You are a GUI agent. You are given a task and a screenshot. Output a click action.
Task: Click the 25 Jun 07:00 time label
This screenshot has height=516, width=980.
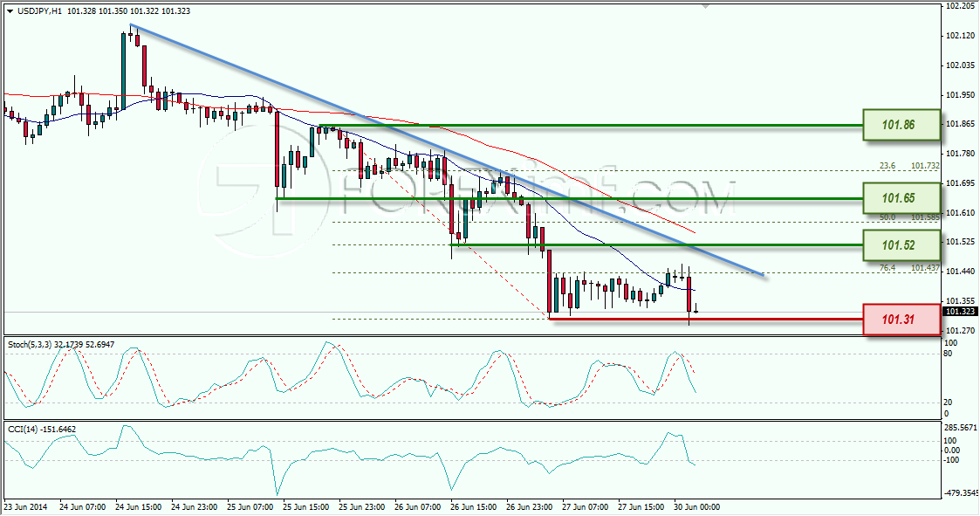[x=250, y=506]
